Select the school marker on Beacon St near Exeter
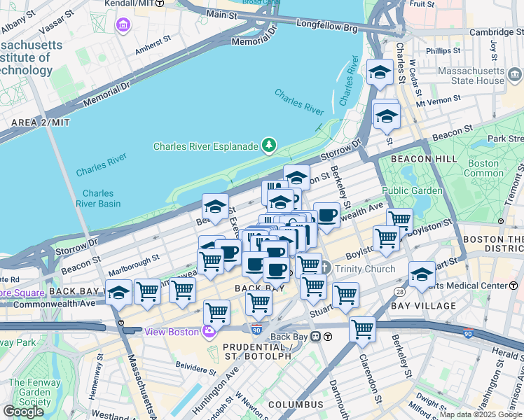This screenshot has width=524, height=420. [x=216, y=209]
